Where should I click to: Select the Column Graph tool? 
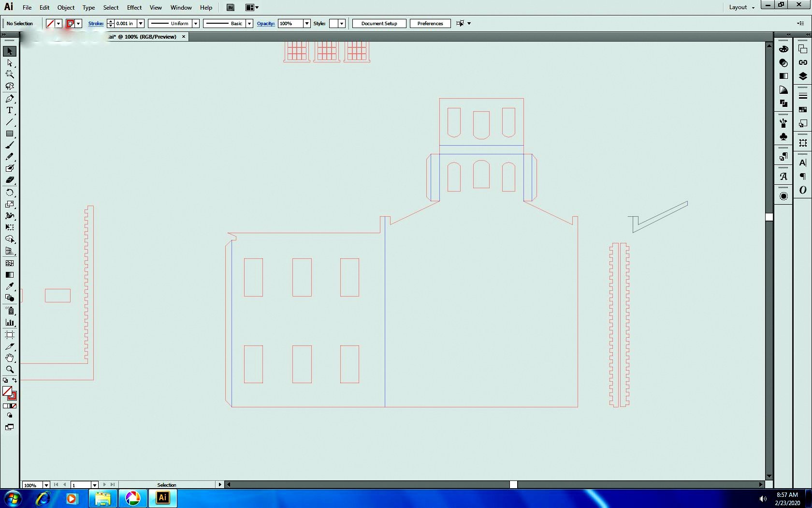click(x=10, y=322)
